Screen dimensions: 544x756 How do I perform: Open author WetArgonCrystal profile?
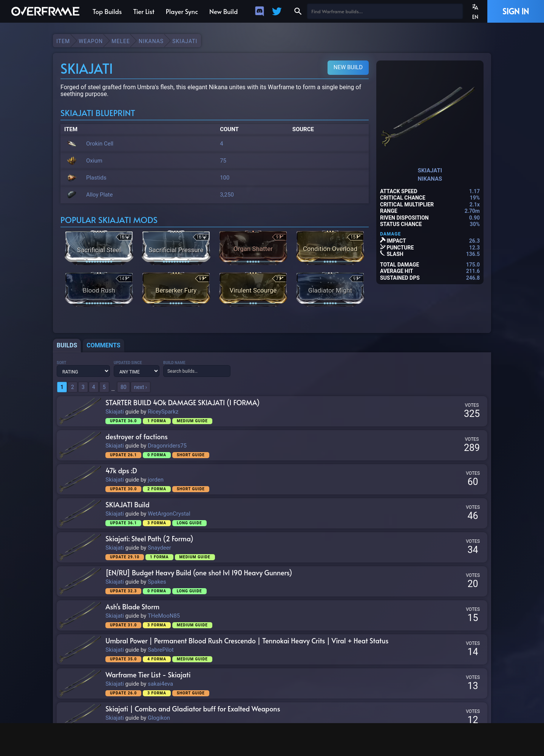coord(169,514)
